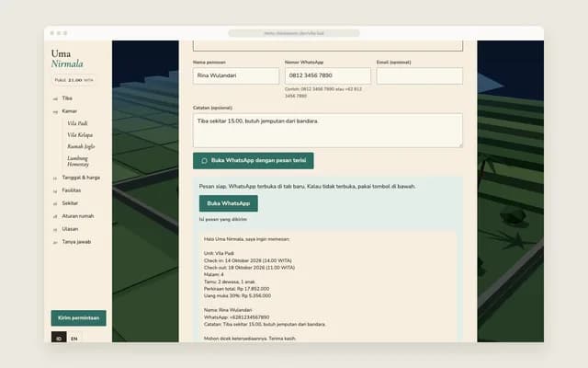Click the 'Tamu: 2 dewasa, 1 anak' line
The height and width of the screenshot is (368, 588).
tap(230, 282)
